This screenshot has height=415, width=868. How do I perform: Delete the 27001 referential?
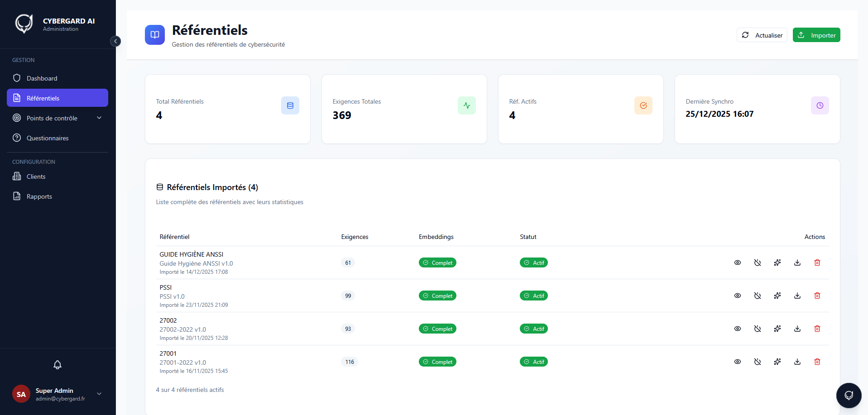coord(817,362)
